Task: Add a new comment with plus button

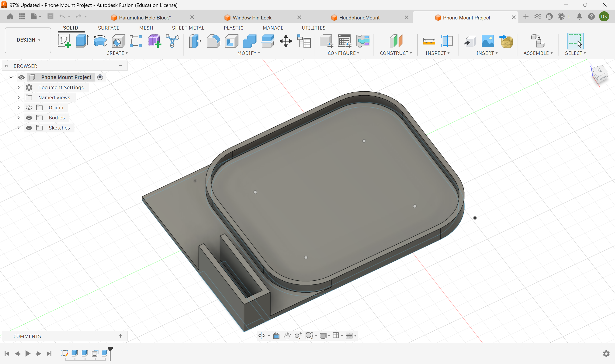Action: pos(120,336)
